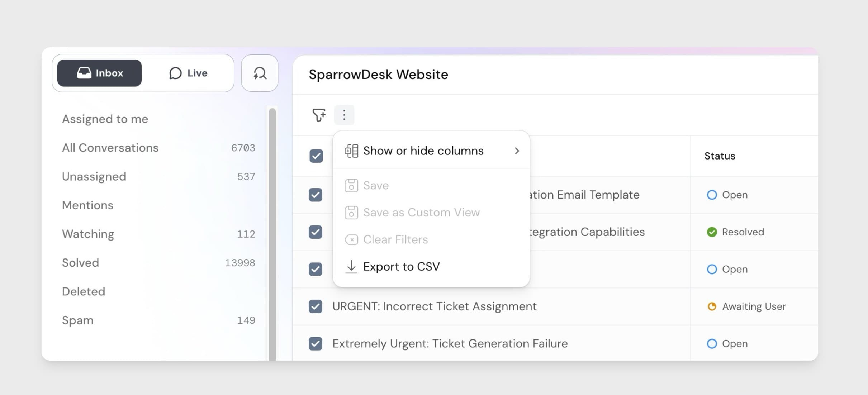Screen dimensions: 868x395
Task: Open the Watching view
Action: pos(158,234)
